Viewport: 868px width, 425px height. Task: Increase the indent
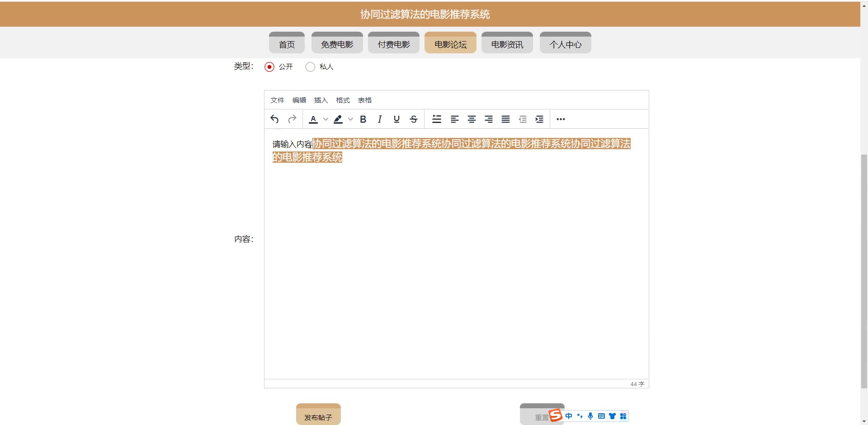click(539, 119)
